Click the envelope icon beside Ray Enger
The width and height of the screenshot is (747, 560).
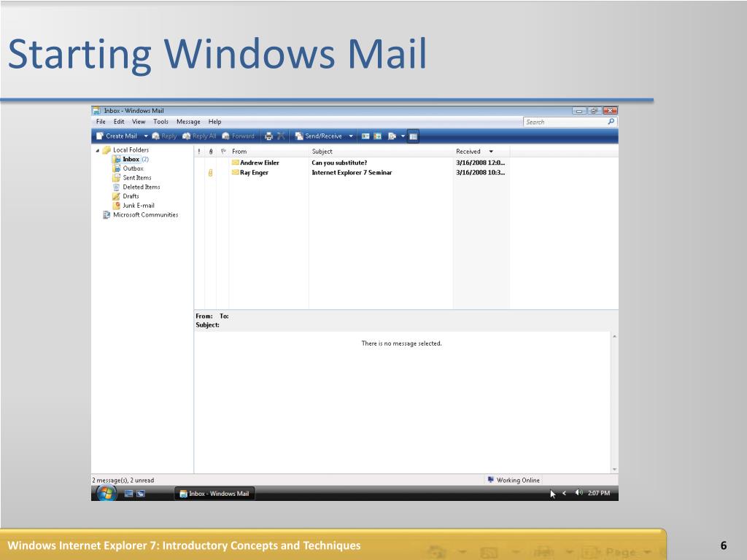[x=236, y=172]
